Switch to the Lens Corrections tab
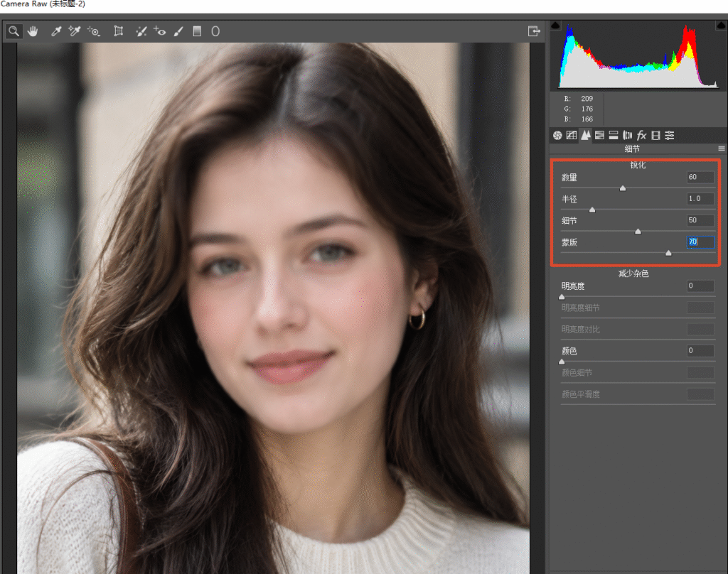The image size is (728, 574). (x=627, y=135)
